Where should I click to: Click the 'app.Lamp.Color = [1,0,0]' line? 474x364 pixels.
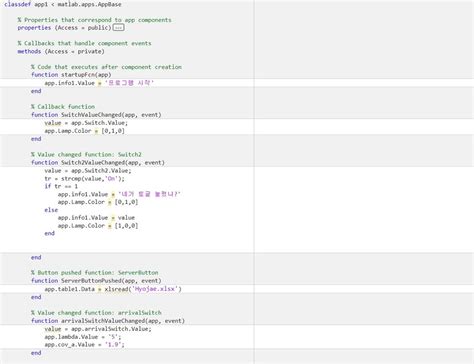pos(98,226)
